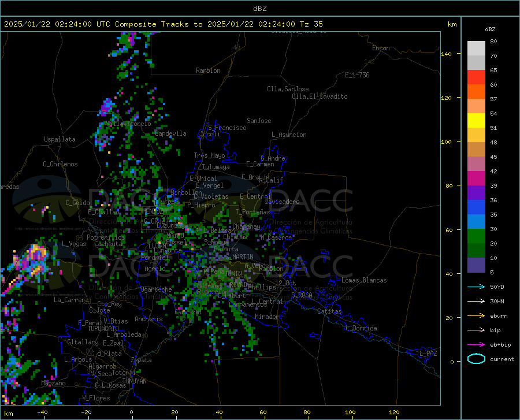Viewport: 520px width, 420px height.
Task: Click the 'Catitas' map label
Action: (329, 311)
